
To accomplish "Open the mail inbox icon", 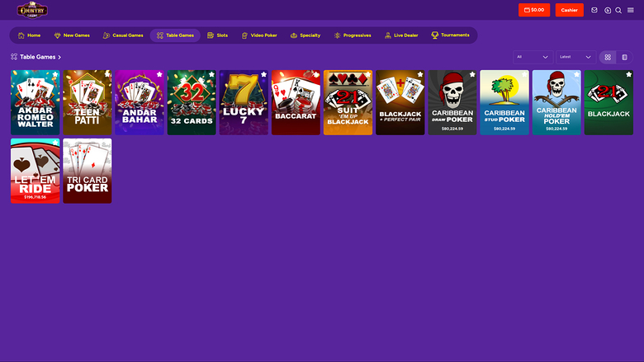I will 594,10.
